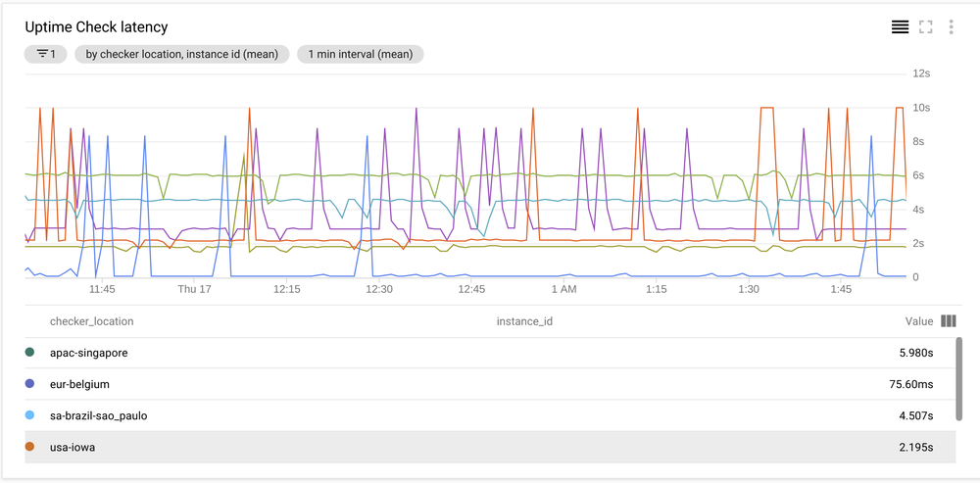This screenshot has width=980, height=483.
Task: Click the eur-belgium color dot
Action: 30,384
